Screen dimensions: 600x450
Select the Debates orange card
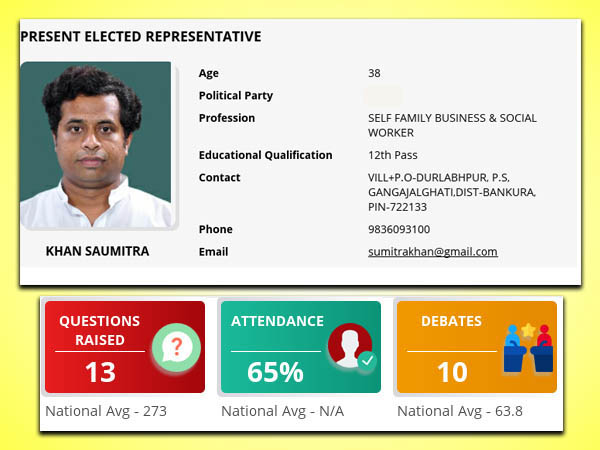tap(477, 347)
